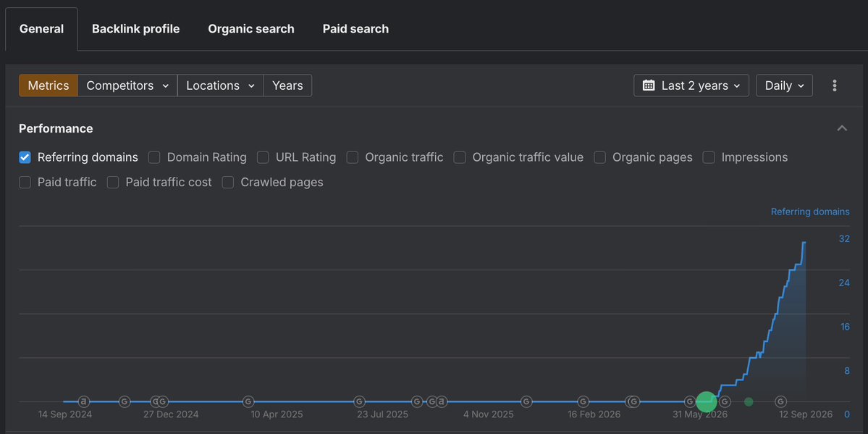Tick the Crawled pages checkbox

[x=228, y=183]
